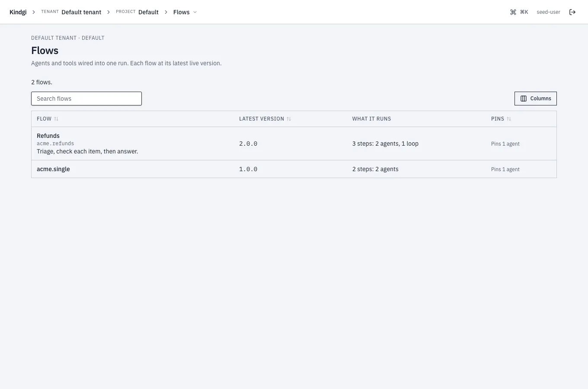Click the seed-user account name
The width and height of the screenshot is (588, 389).
548,12
